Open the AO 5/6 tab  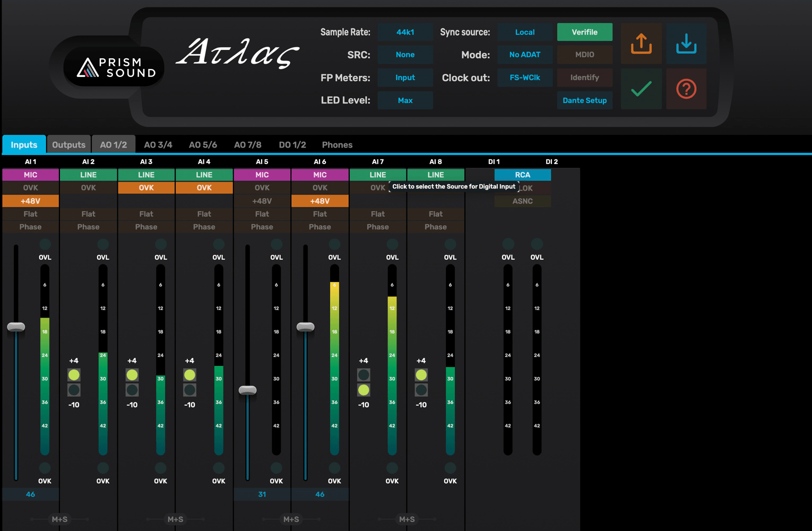pyautogui.click(x=203, y=144)
